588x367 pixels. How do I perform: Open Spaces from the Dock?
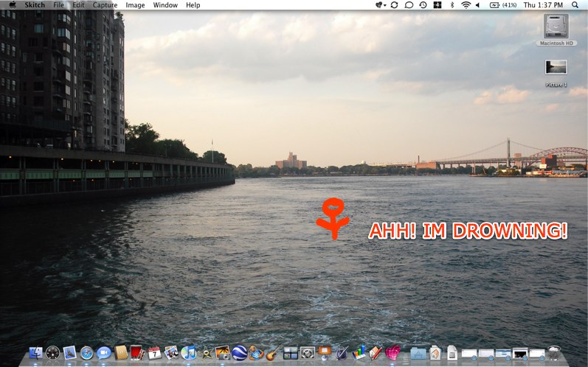click(x=291, y=353)
